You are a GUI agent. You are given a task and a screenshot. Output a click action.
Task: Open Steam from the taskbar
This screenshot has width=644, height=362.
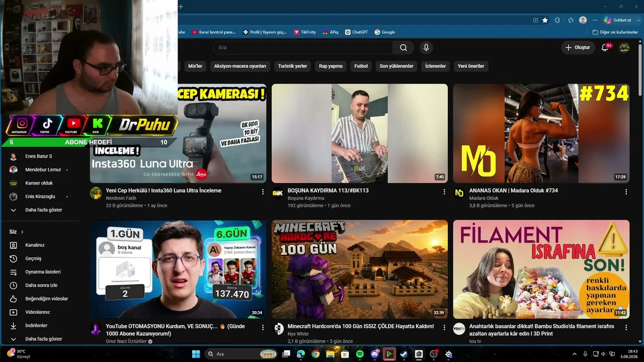click(x=404, y=354)
